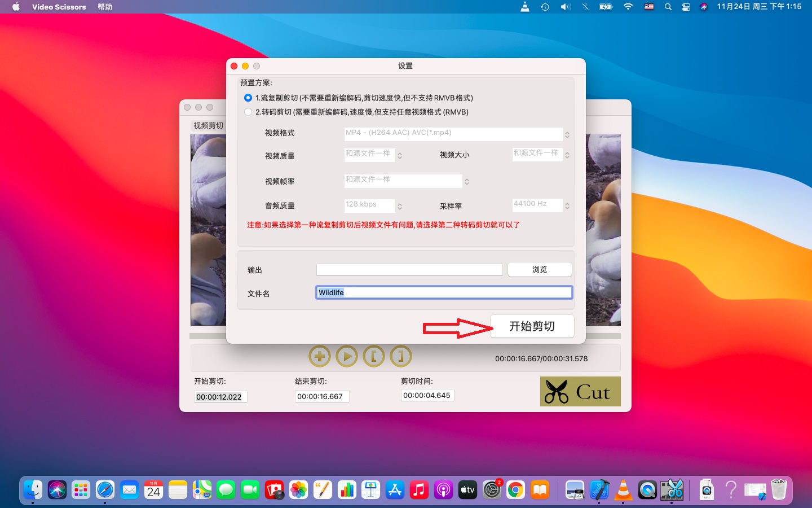
Task: Open Calendar from the dock
Action: pyautogui.click(x=153, y=489)
